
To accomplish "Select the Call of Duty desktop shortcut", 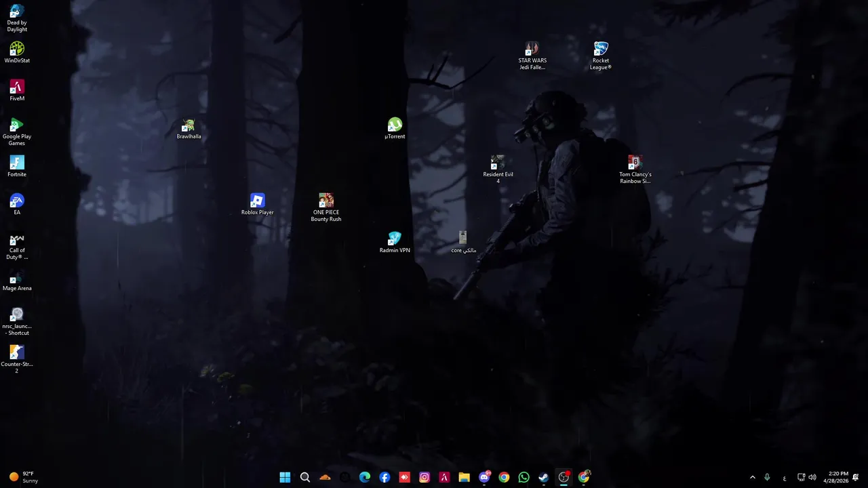I will pyautogui.click(x=17, y=246).
